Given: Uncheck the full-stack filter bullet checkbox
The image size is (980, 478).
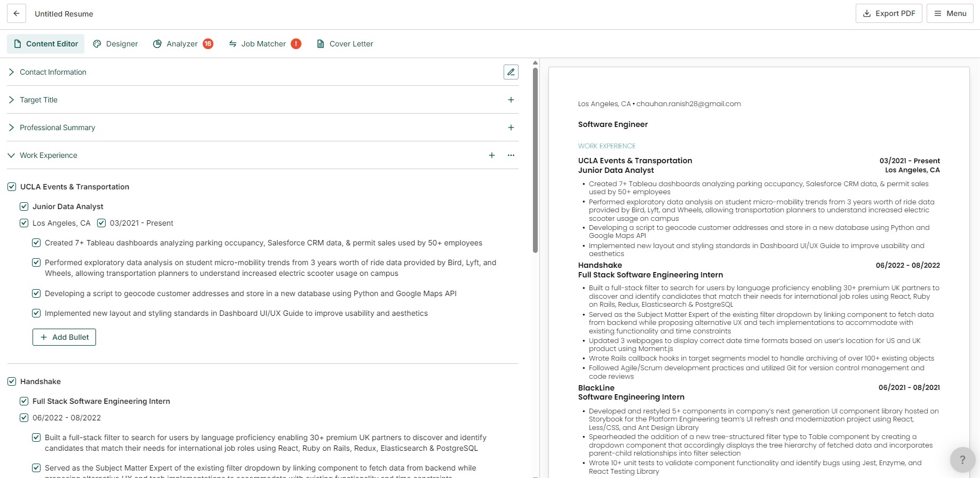Looking at the screenshot, I should 36,437.
